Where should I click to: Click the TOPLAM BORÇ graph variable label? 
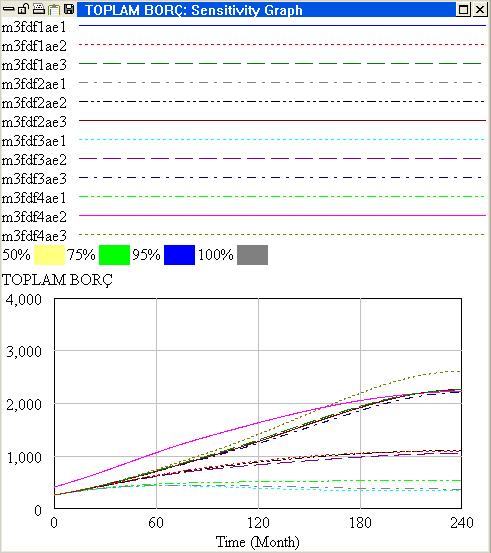click(57, 280)
